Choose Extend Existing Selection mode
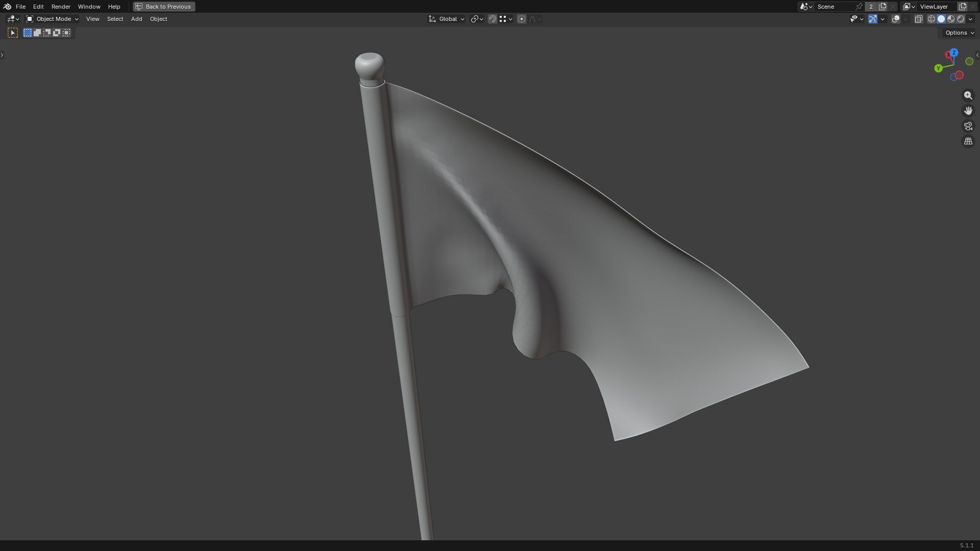This screenshot has width=980, height=551. [37, 33]
